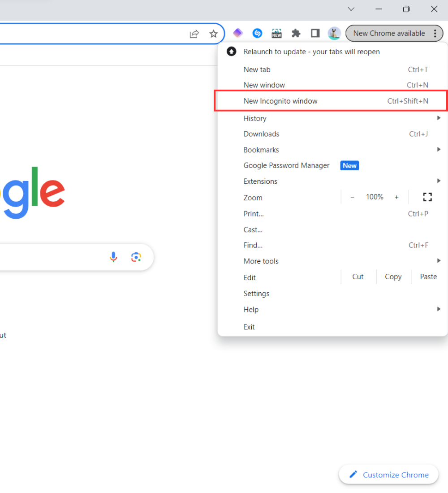Click the New Chrome available button
The height and width of the screenshot is (493, 448).
[x=394, y=33]
